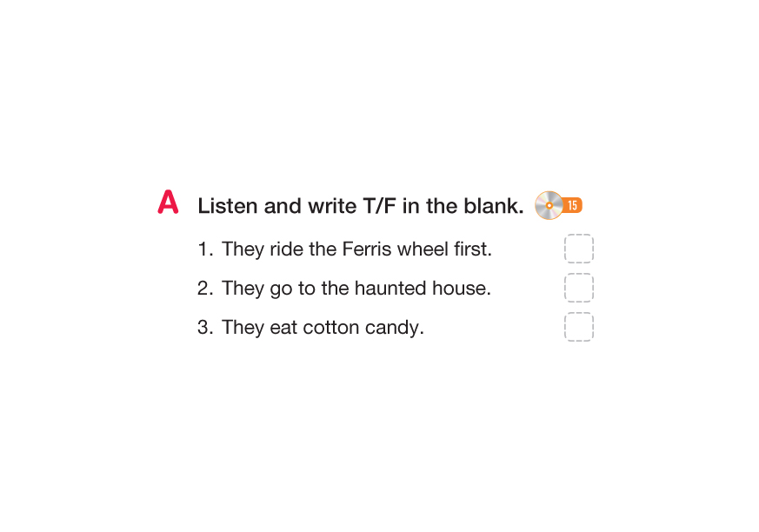
Task: Click the word 'first.' in statement 1
Action: coord(474,249)
